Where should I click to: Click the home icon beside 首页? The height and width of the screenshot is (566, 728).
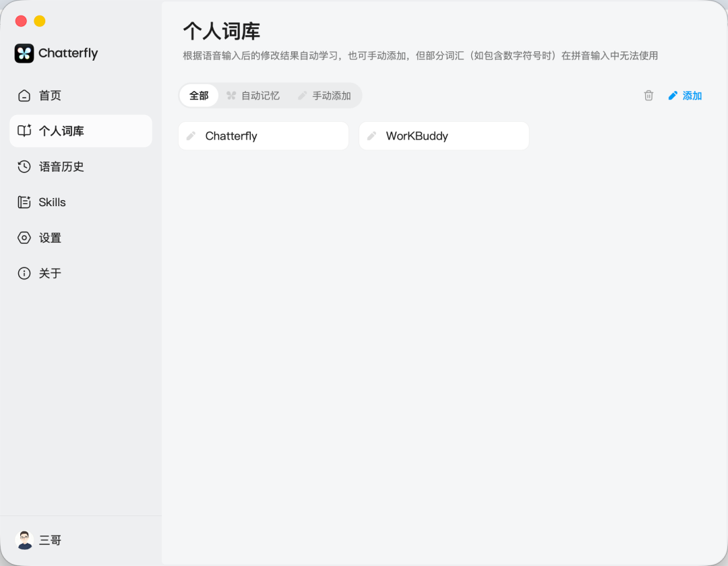(x=24, y=96)
